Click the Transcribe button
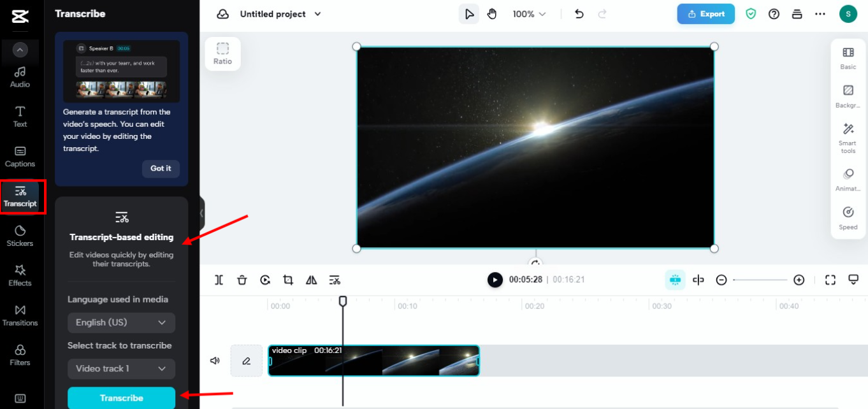 pyautogui.click(x=121, y=398)
